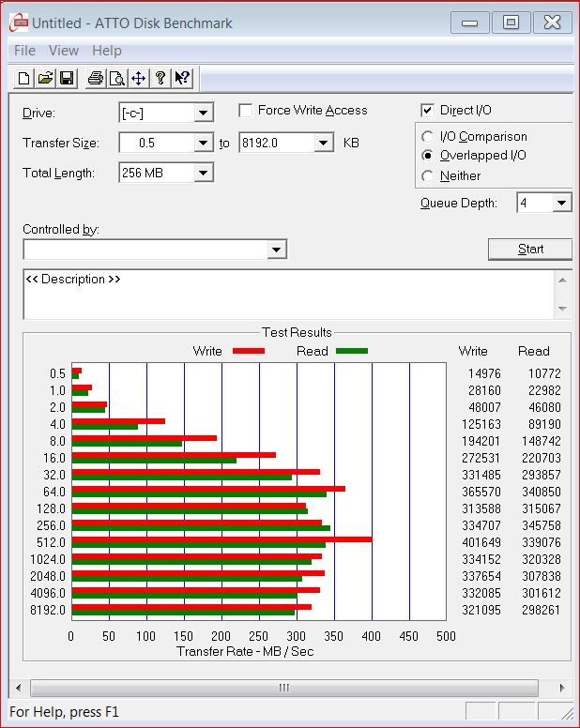The height and width of the screenshot is (728, 580).
Task: Open the File menu
Action: click(x=24, y=50)
